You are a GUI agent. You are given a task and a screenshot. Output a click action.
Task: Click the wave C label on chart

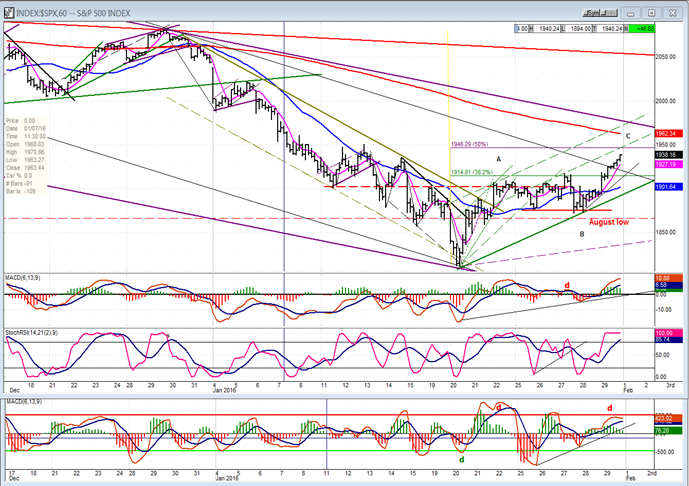(x=627, y=135)
